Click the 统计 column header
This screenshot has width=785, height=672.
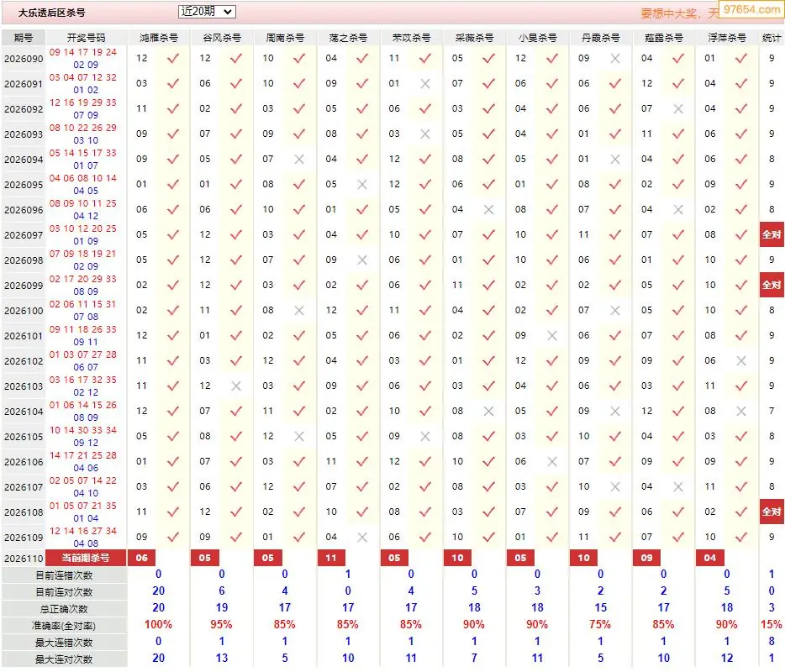772,38
